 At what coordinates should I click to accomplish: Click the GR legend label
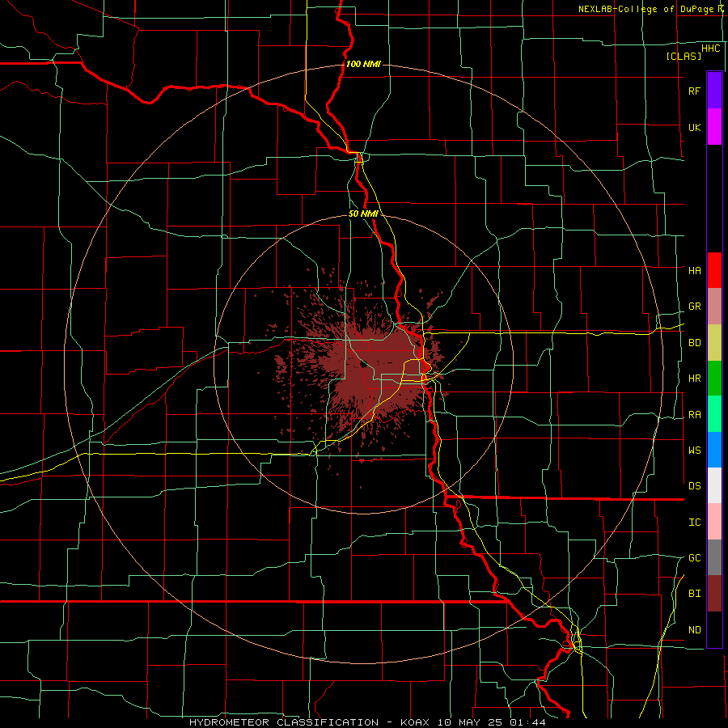[x=694, y=307]
